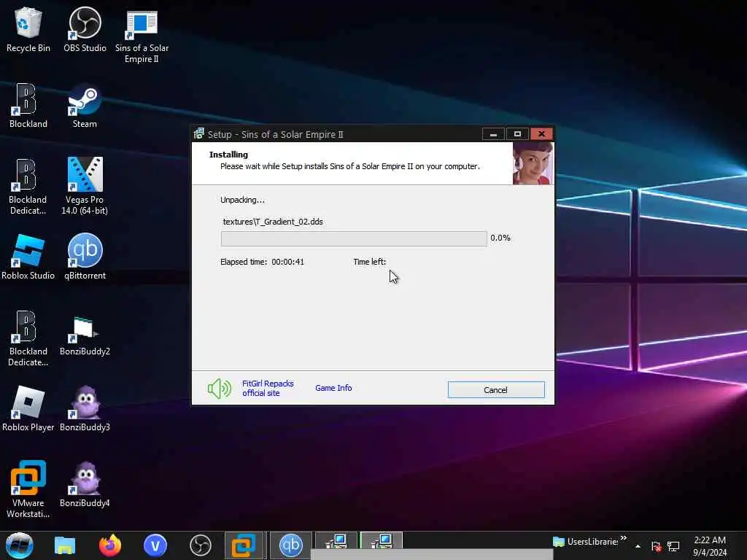The width and height of the screenshot is (747, 560).
Task: Select the Sins of a Solar Empire II desktop shortcut
Action: pyautogui.click(x=142, y=36)
